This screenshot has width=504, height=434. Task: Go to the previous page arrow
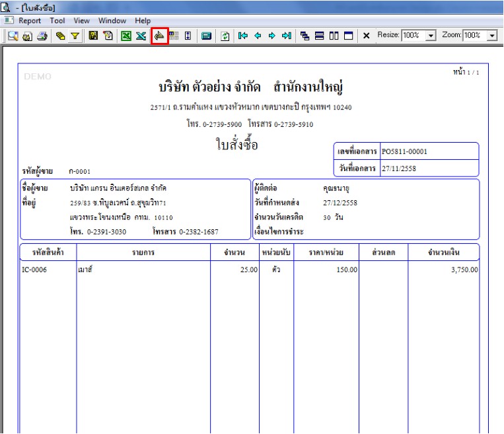(x=258, y=36)
